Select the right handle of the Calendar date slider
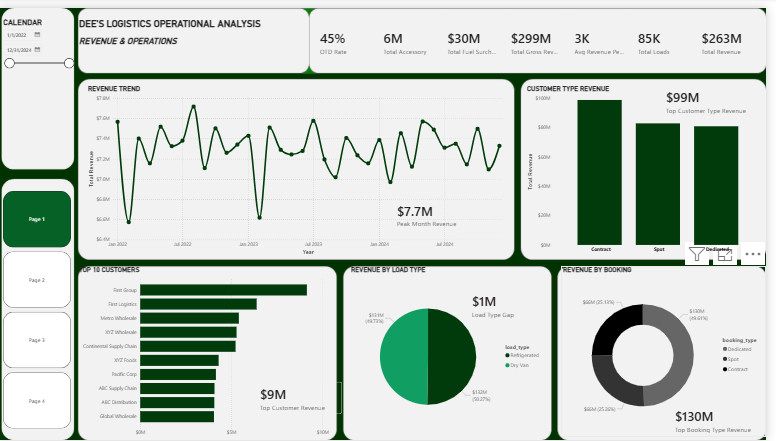776x441 pixels. (69, 63)
